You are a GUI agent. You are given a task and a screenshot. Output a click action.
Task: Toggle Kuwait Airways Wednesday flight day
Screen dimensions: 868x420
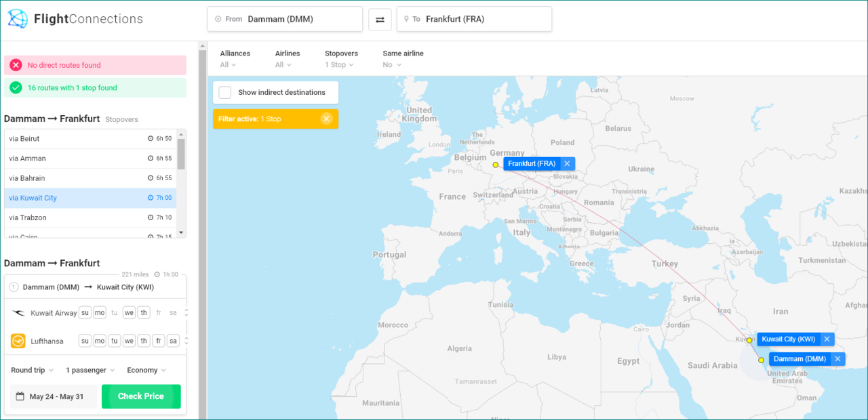click(129, 313)
